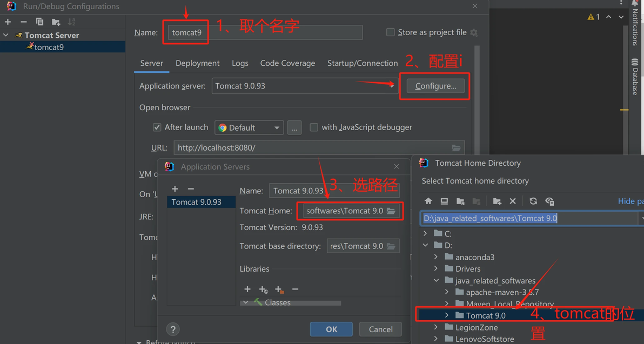
Task: Switch to the Server tab
Action: click(152, 63)
